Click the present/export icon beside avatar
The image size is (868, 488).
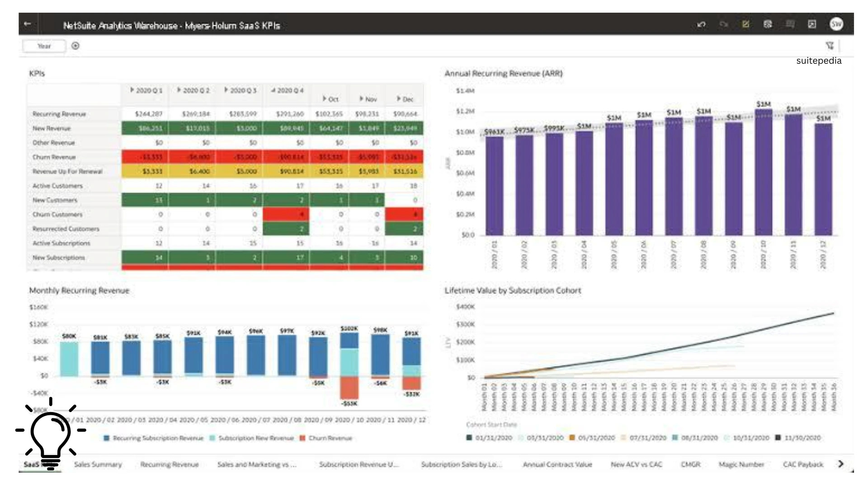pyautogui.click(x=812, y=24)
